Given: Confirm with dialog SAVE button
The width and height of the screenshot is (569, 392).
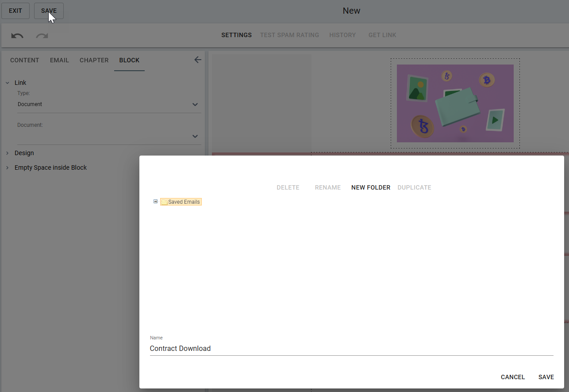Looking at the screenshot, I should pos(546,377).
